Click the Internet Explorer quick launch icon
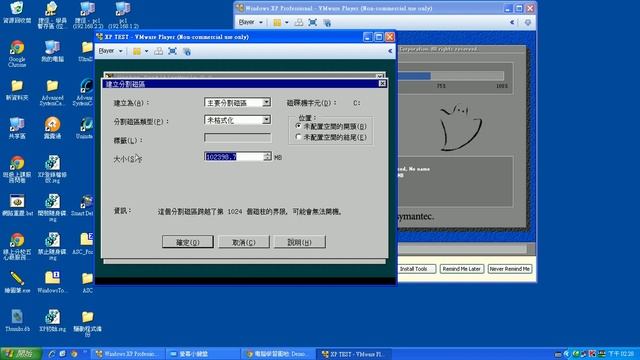Image resolution: width=640 pixels, height=360 pixels. click(x=51, y=354)
